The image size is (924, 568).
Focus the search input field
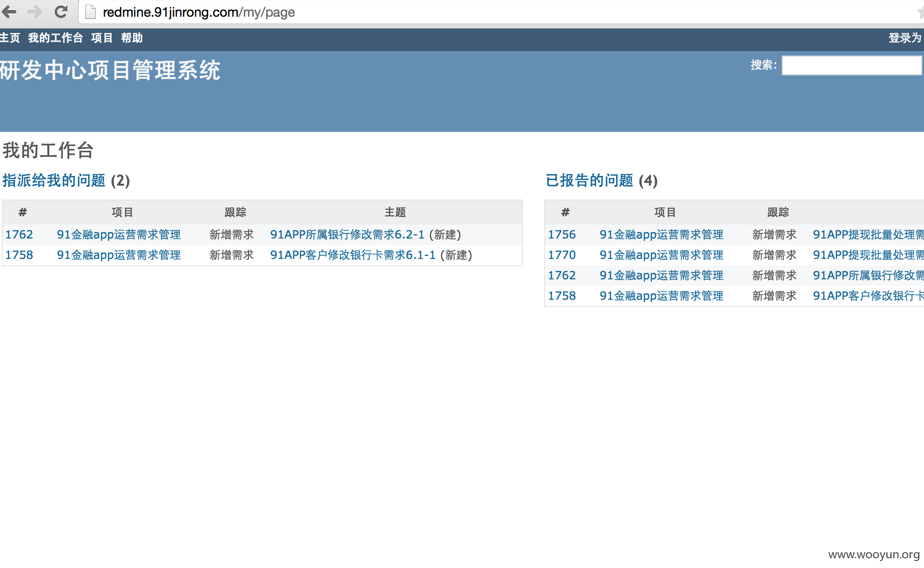coord(852,65)
